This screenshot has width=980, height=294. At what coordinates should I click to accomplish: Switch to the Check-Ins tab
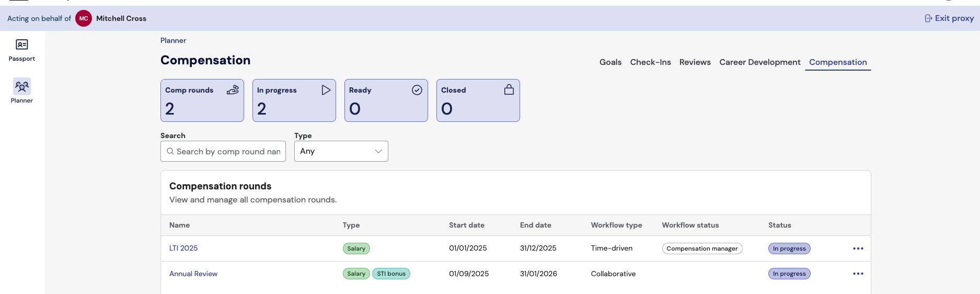pyautogui.click(x=650, y=62)
